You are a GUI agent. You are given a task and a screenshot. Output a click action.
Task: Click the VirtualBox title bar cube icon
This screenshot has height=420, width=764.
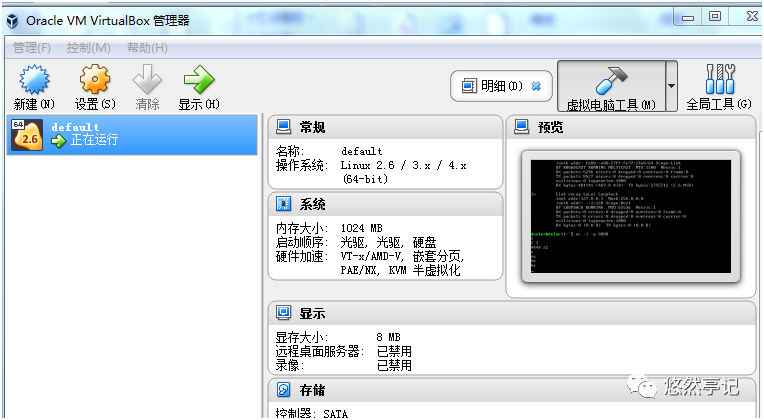[x=12, y=21]
